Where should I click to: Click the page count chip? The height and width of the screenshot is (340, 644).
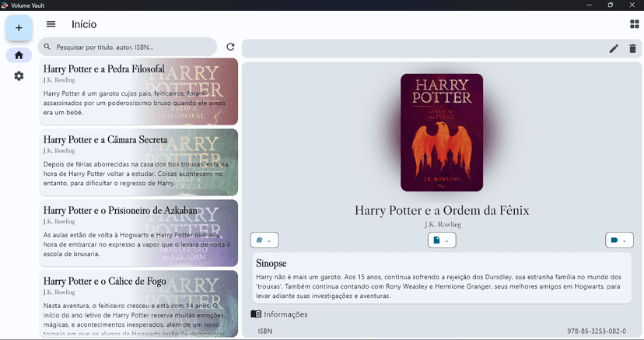[442, 240]
